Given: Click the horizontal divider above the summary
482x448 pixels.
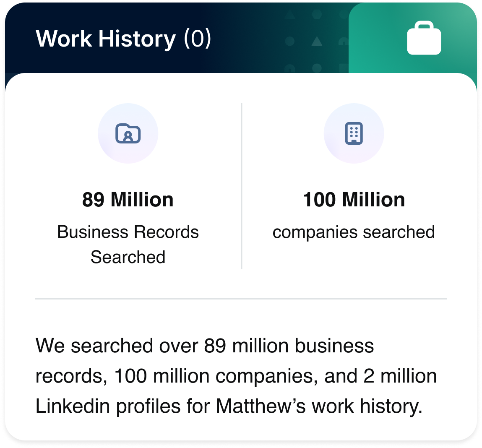Looking at the screenshot, I should click(x=241, y=299).
